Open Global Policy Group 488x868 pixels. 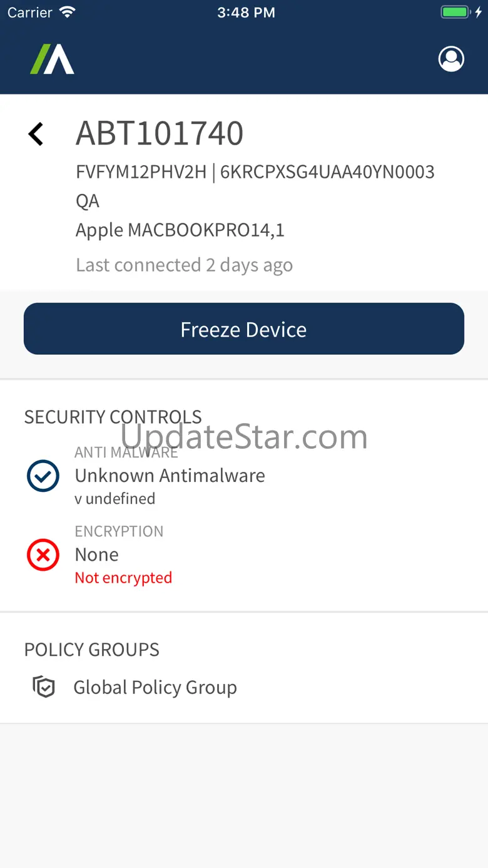coord(155,687)
